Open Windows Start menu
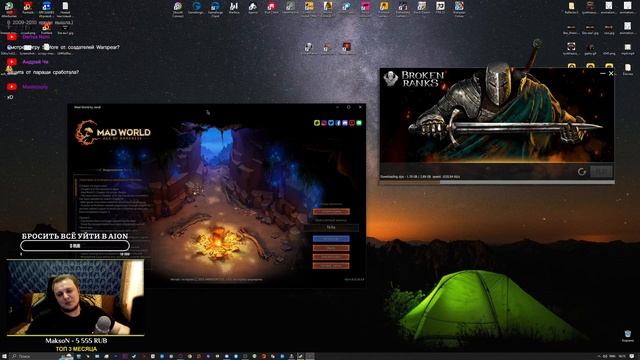 3,356
